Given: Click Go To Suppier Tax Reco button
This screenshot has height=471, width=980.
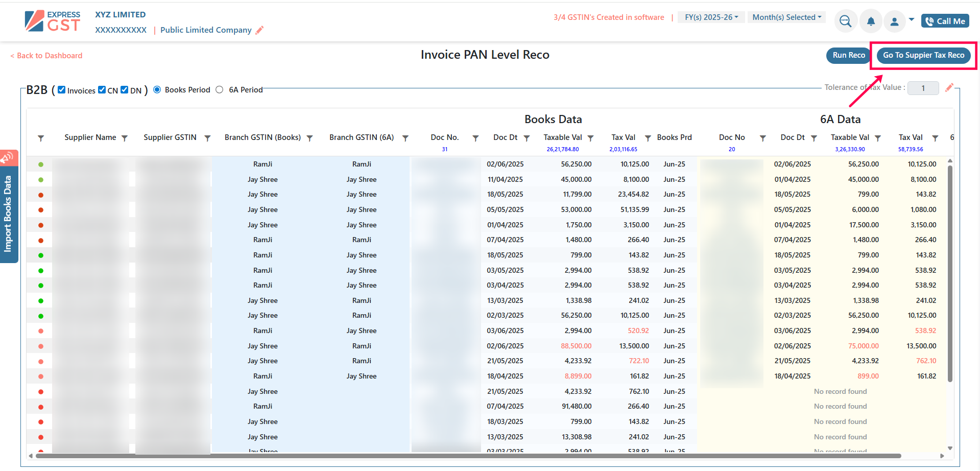Looking at the screenshot, I should click(x=923, y=55).
